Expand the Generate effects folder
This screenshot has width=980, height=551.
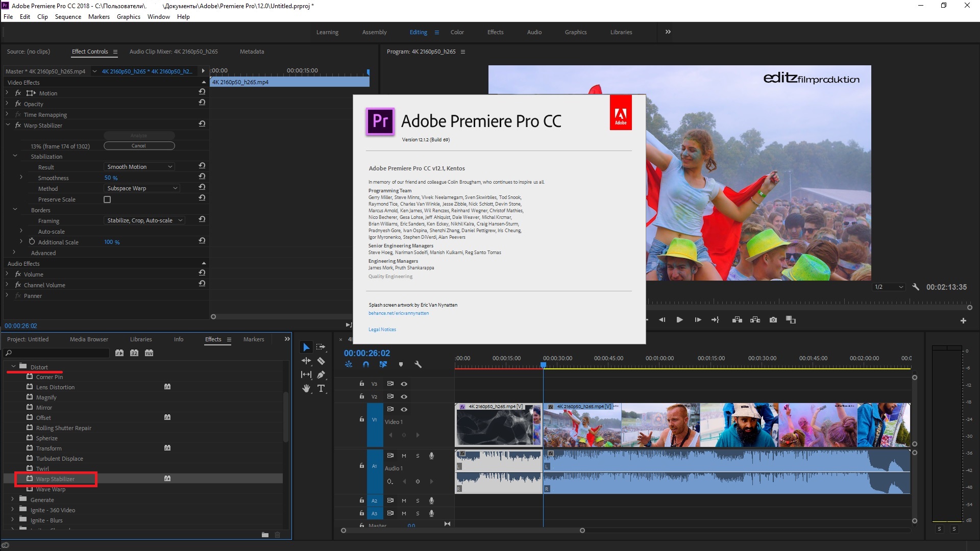[x=13, y=499]
